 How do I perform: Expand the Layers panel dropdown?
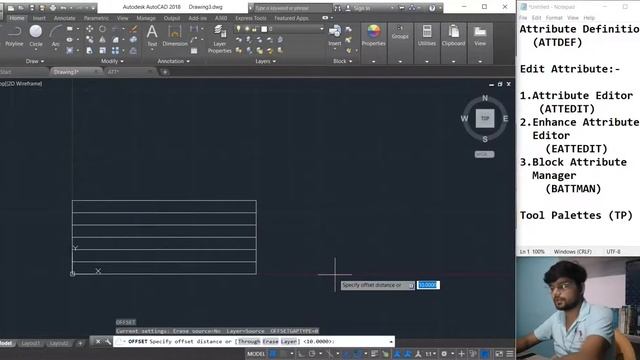(266, 61)
